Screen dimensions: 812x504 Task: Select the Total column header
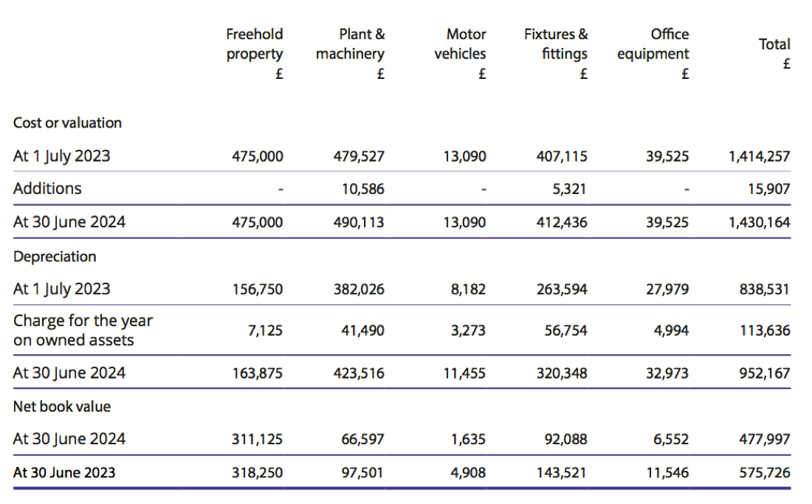click(774, 44)
